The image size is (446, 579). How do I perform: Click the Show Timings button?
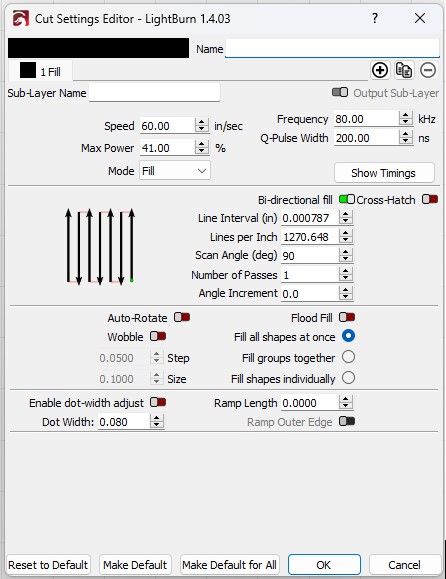(x=384, y=173)
